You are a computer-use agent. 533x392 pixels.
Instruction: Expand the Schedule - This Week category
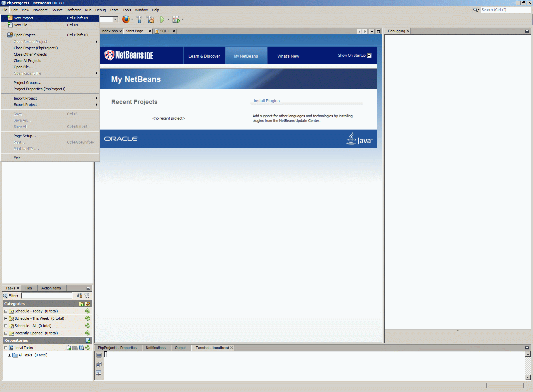[6, 318]
